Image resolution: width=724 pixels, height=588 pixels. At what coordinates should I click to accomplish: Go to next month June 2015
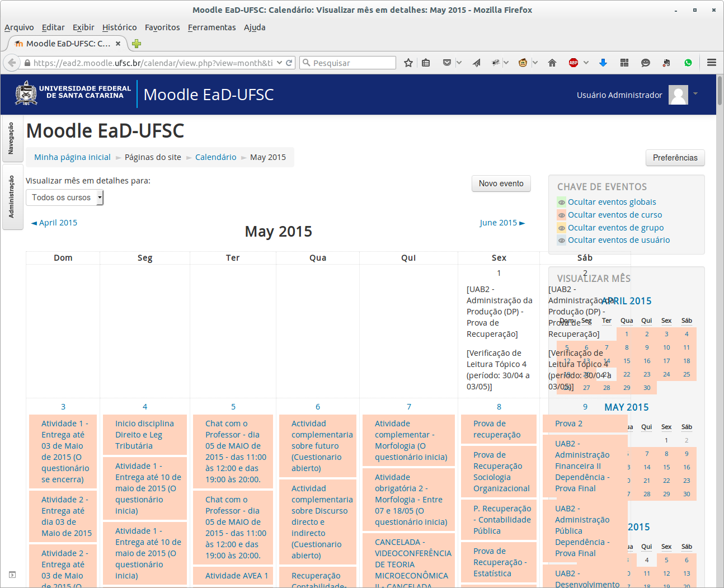point(502,223)
